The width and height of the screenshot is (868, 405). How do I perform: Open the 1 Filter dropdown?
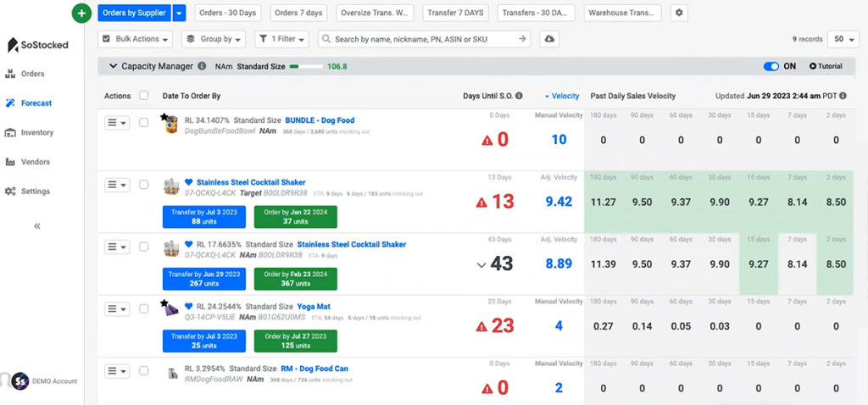point(281,39)
